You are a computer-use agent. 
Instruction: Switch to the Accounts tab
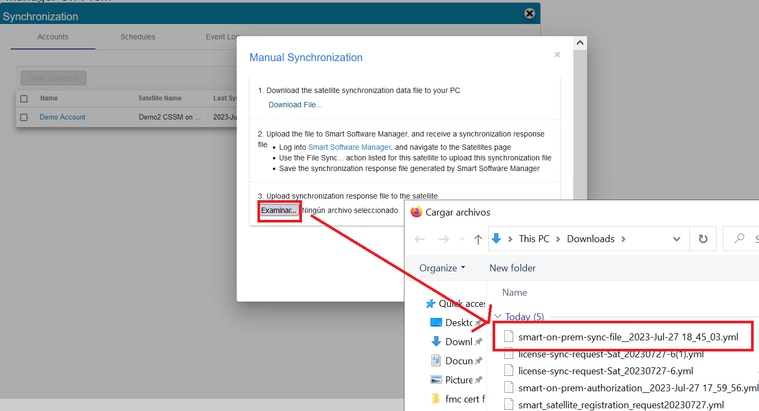click(x=53, y=37)
